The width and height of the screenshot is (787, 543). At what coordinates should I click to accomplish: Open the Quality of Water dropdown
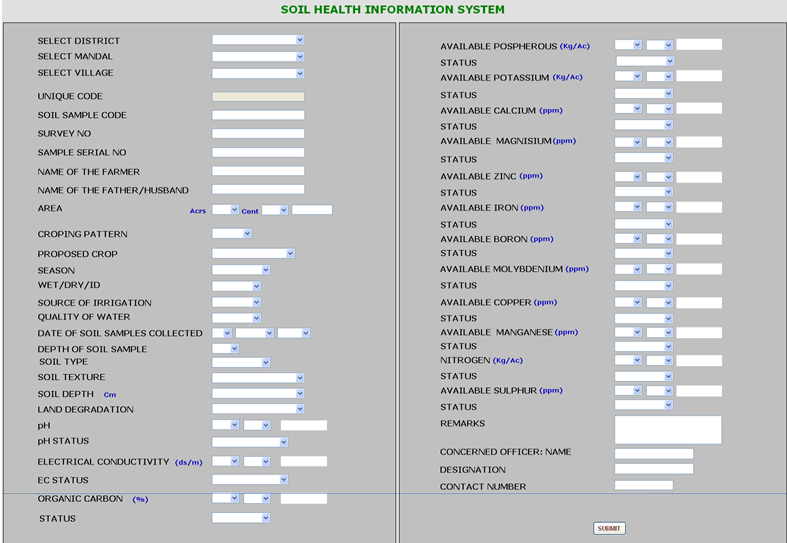pyautogui.click(x=236, y=318)
